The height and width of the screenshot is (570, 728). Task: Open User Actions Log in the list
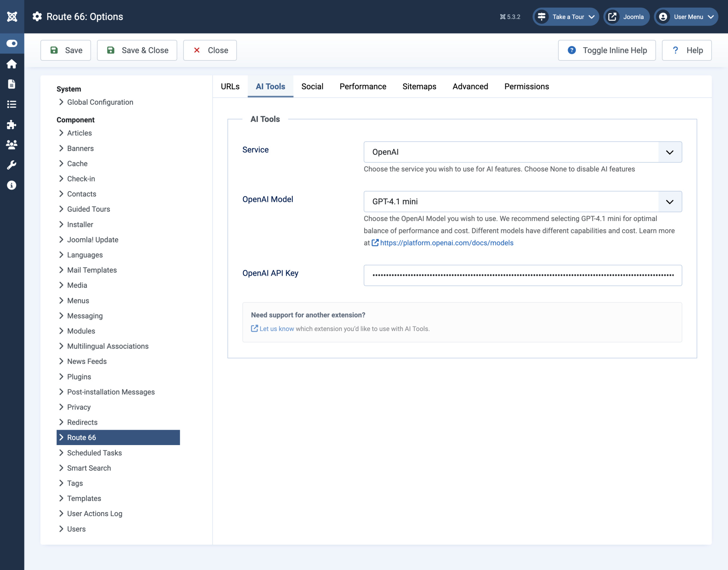point(95,514)
